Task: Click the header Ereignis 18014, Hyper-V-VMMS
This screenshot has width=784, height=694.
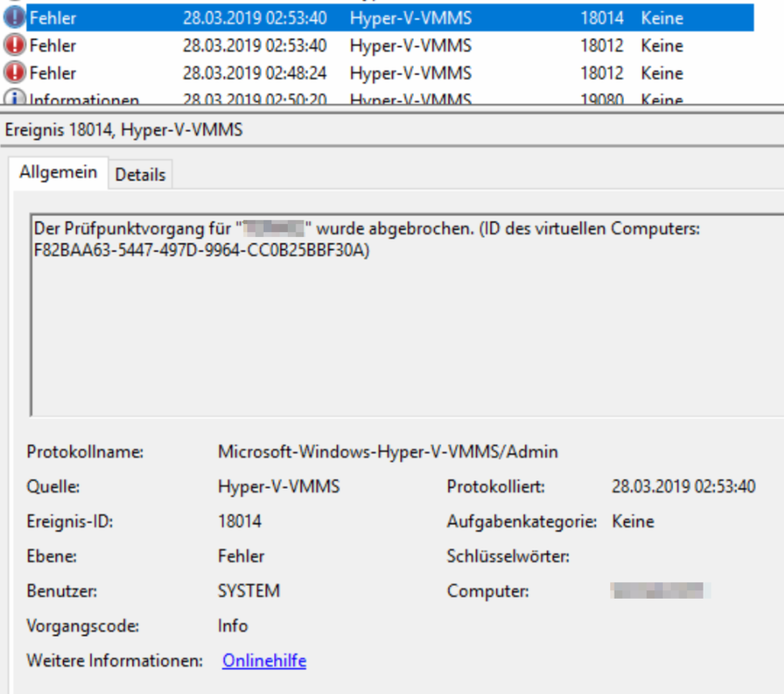Action: 124,130
